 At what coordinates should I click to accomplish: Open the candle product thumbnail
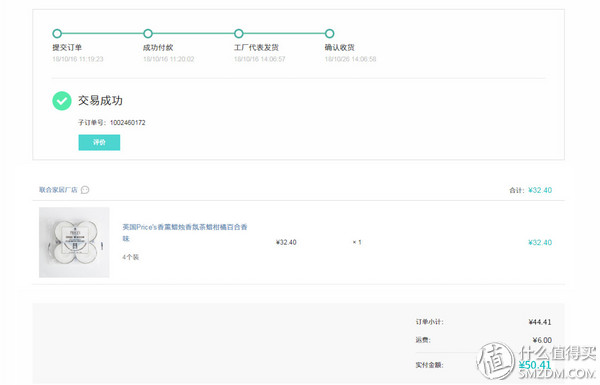pyautogui.click(x=74, y=242)
